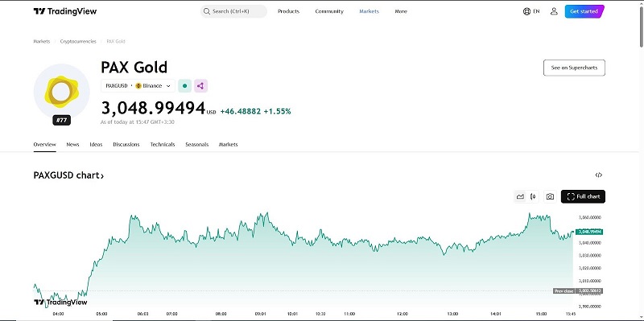Click the +46.48882 +1.55% change text
The height and width of the screenshot is (321, 644).
[x=255, y=111]
